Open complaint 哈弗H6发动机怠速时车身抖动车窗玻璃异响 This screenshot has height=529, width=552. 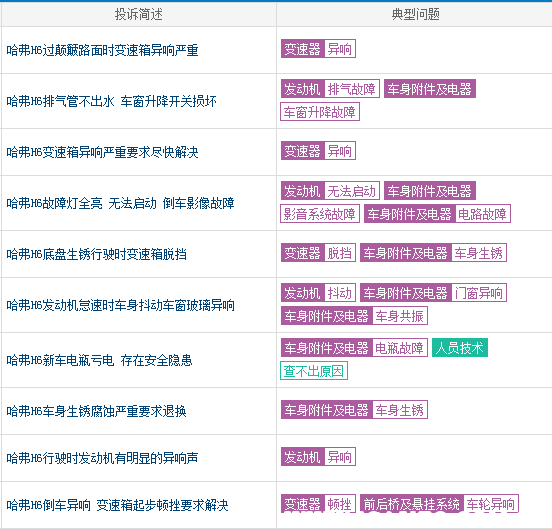(x=120, y=305)
